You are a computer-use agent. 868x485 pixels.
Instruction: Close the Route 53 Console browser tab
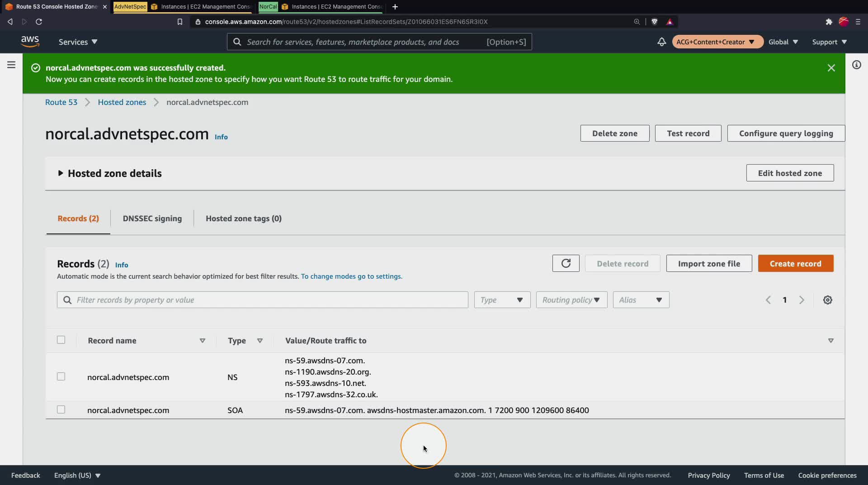pos(104,7)
